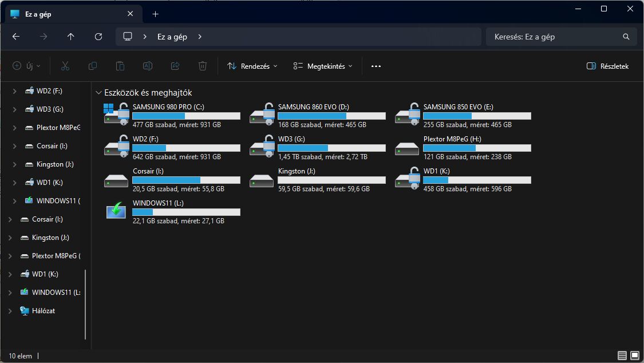Click the '458 GB szabad, méret: 596 GB' text
Image resolution: width=644 pixels, height=363 pixels.
coord(467,189)
